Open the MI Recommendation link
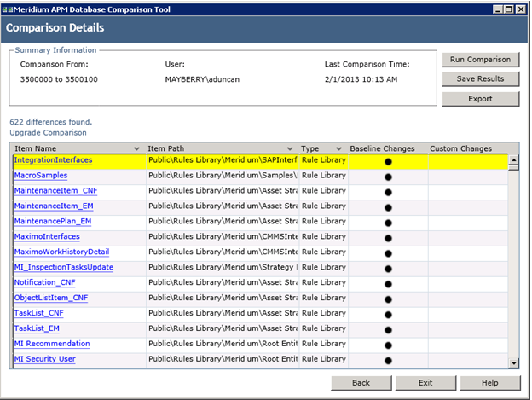532x400 pixels. click(52, 344)
